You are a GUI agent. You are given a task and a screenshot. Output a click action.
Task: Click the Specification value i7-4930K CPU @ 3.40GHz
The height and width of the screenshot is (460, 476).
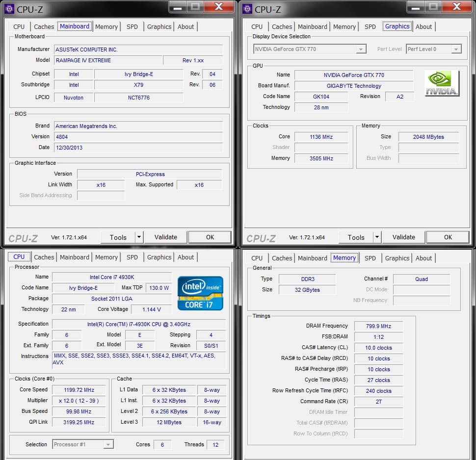click(139, 324)
